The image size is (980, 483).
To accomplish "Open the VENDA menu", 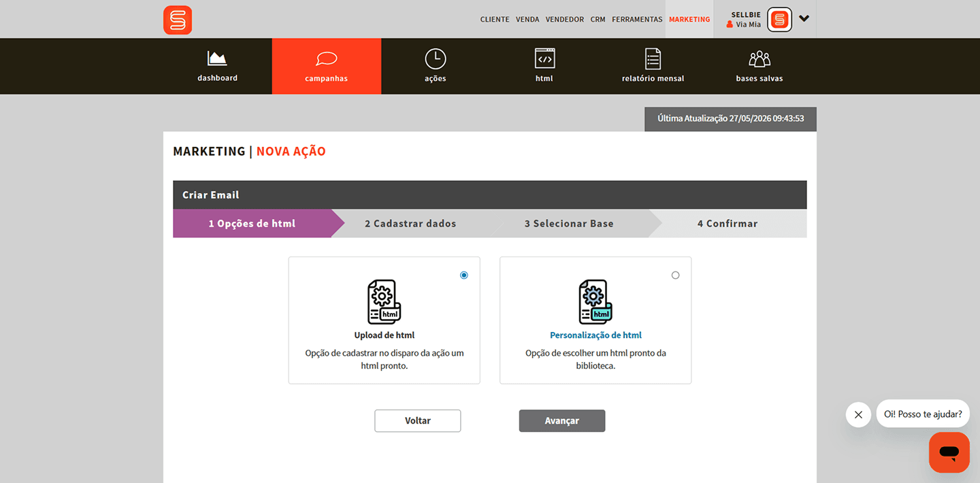I will [527, 20].
